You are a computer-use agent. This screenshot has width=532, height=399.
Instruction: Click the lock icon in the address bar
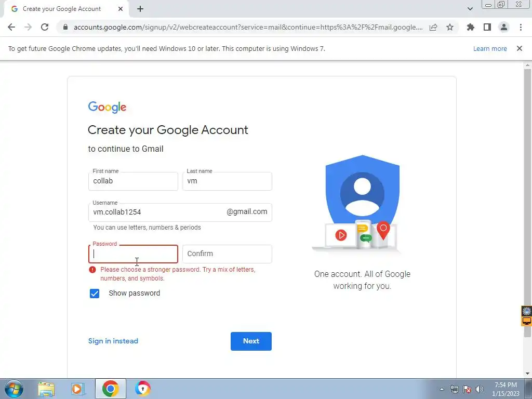(65, 27)
